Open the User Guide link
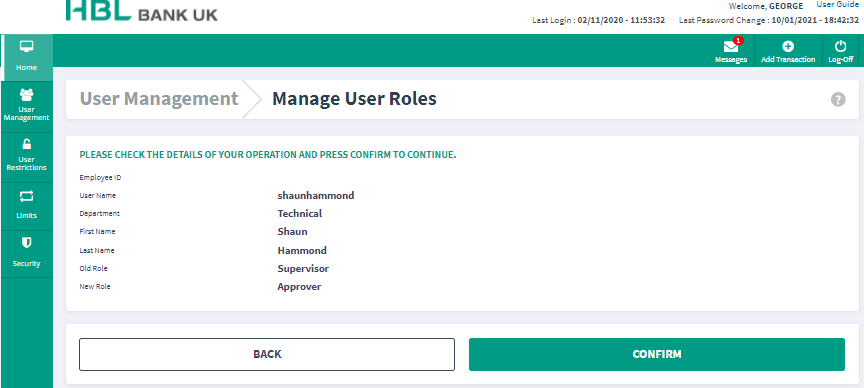This screenshot has width=864, height=388. 837,5
